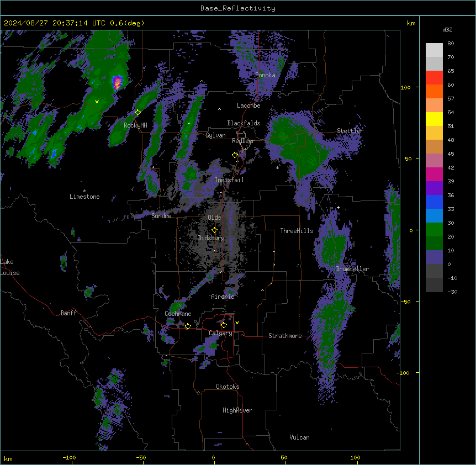The image size is (476, 465).
Task: Click the Calgary city label
Action: coord(220,333)
